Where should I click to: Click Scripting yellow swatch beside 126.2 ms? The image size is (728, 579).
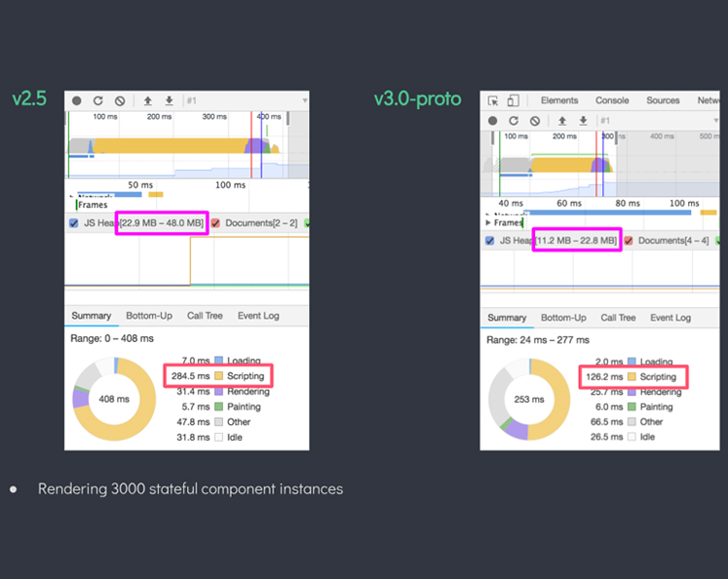632,377
